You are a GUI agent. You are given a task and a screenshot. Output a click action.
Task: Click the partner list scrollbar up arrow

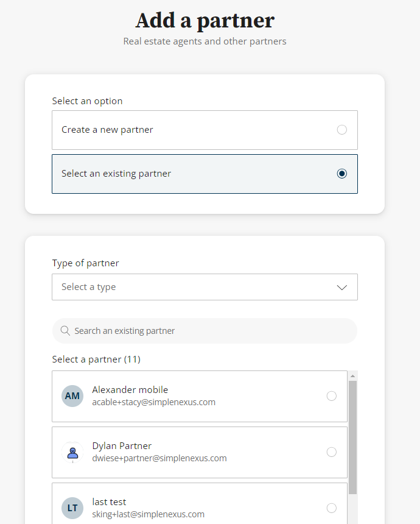coord(352,376)
